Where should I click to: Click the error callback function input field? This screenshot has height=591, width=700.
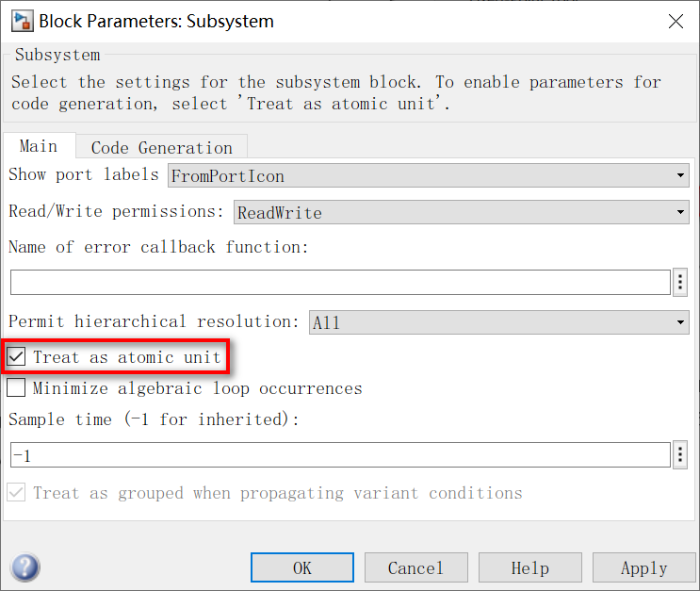(x=340, y=282)
